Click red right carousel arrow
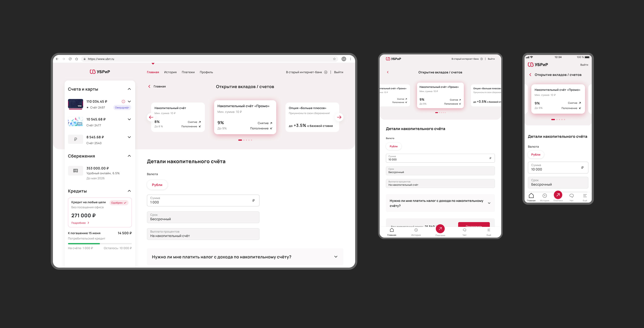The height and width of the screenshot is (328, 644). pos(339,117)
